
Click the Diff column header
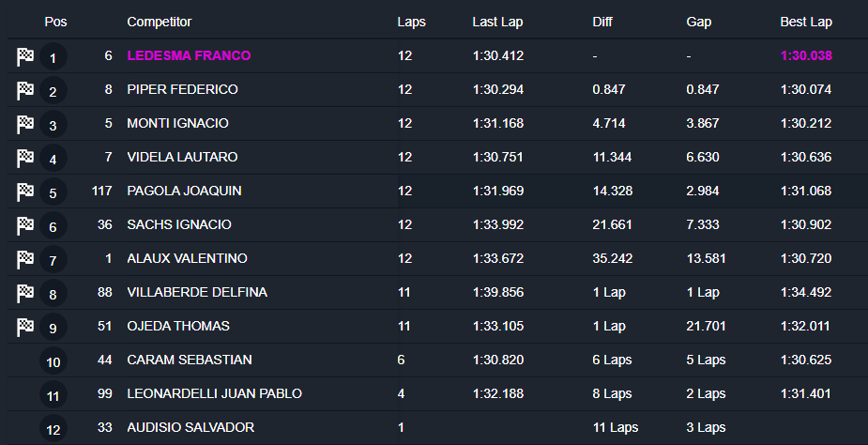[x=604, y=22]
